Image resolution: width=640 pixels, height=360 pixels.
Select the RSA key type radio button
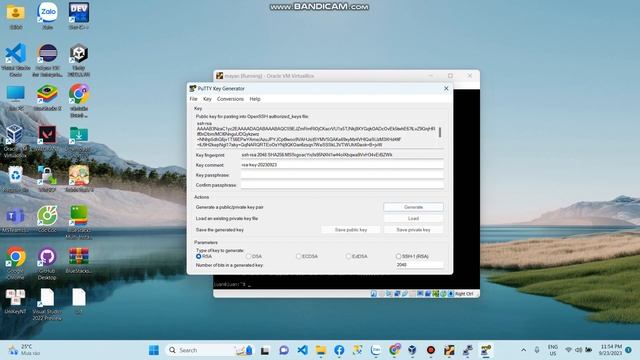(x=199, y=256)
